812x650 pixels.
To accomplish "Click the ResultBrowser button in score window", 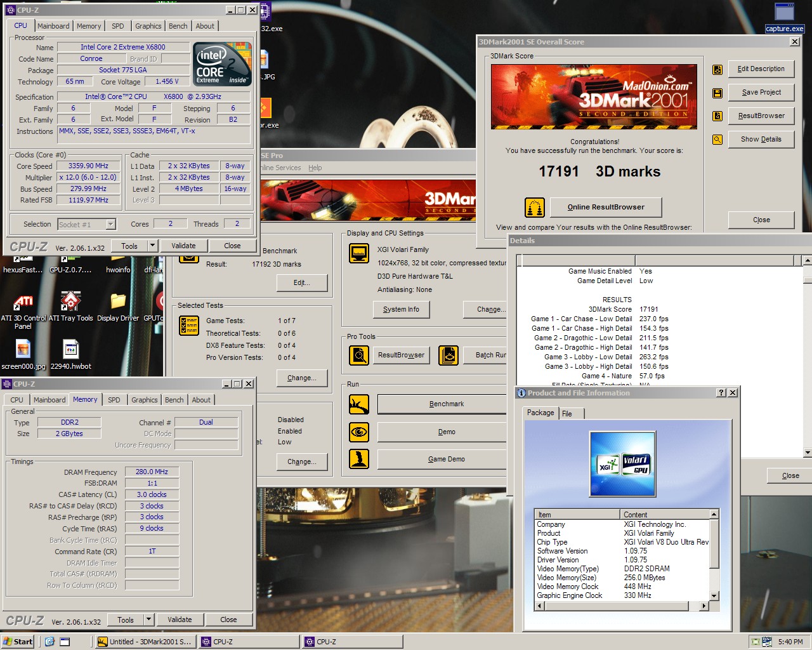I will [x=761, y=116].
